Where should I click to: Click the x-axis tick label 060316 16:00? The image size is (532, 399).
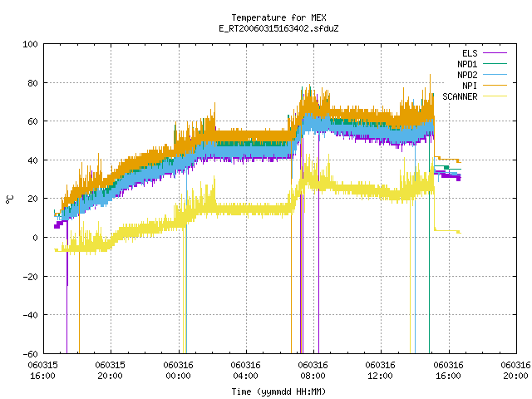click(448, 371)
